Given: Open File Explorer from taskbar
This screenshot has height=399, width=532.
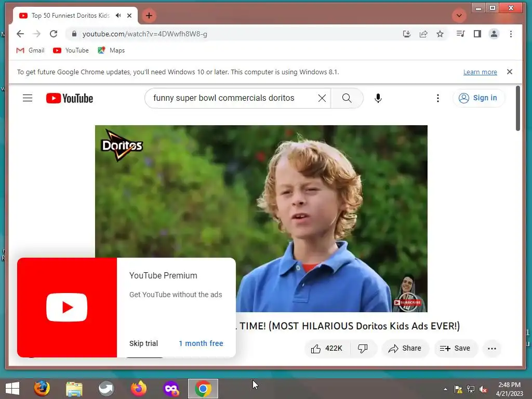Looking at the screenshot, I should coord(74,389).
